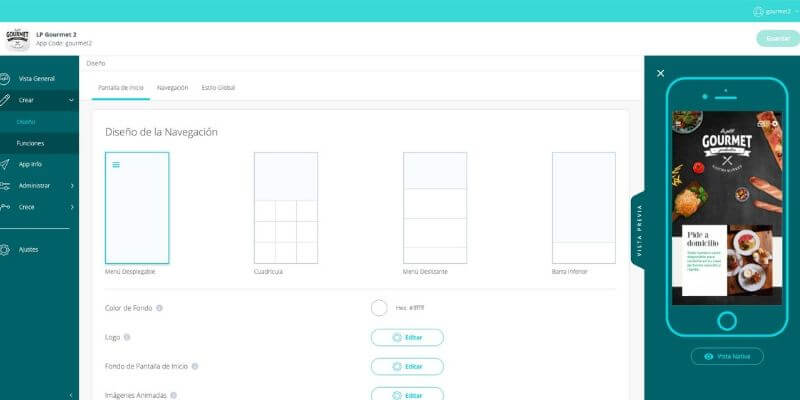Select the Barra Inferior navigation layout

[583, 208]
